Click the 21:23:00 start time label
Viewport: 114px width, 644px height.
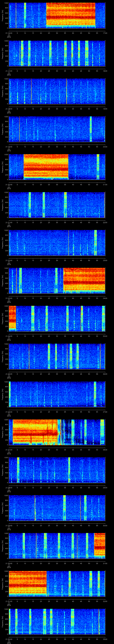(x=9, y=298)
